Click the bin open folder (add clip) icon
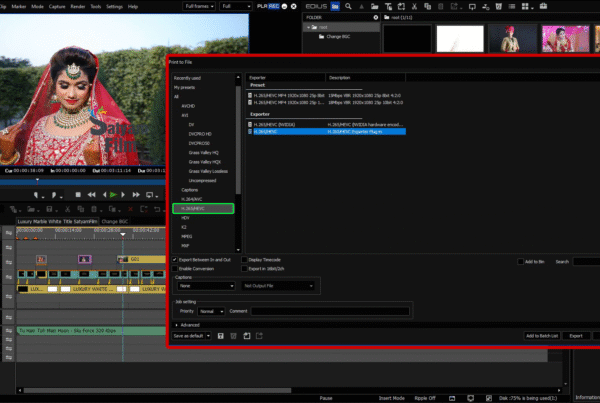The height and width of the screenshot is (403, 600). click(374, 6)
